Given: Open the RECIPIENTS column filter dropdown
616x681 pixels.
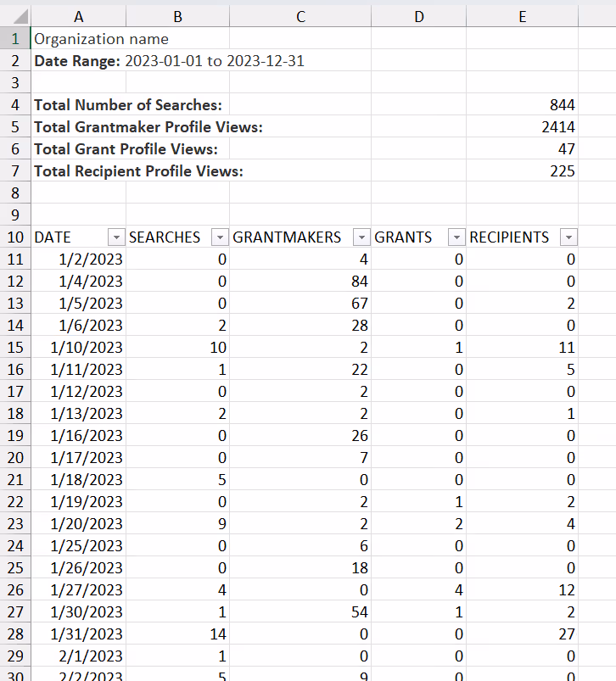Looking at the screenshot, I should [x=568, y=237].
